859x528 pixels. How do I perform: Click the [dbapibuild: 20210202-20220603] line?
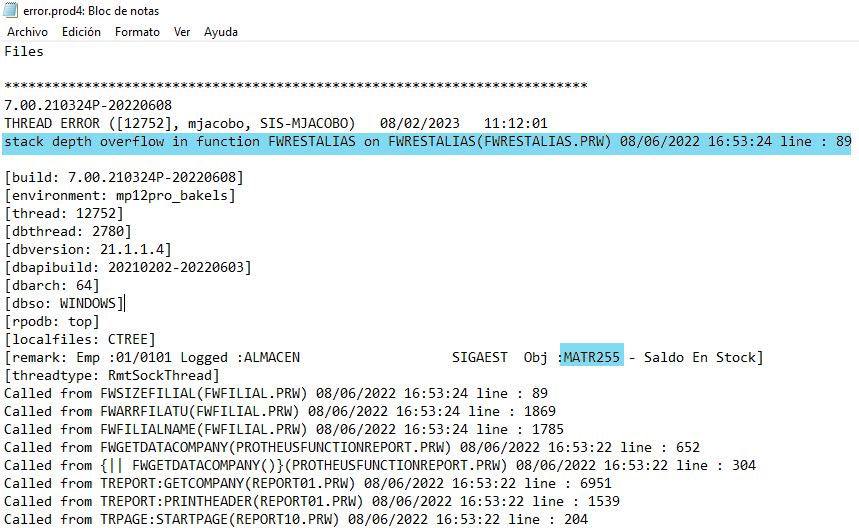point(128,268)
